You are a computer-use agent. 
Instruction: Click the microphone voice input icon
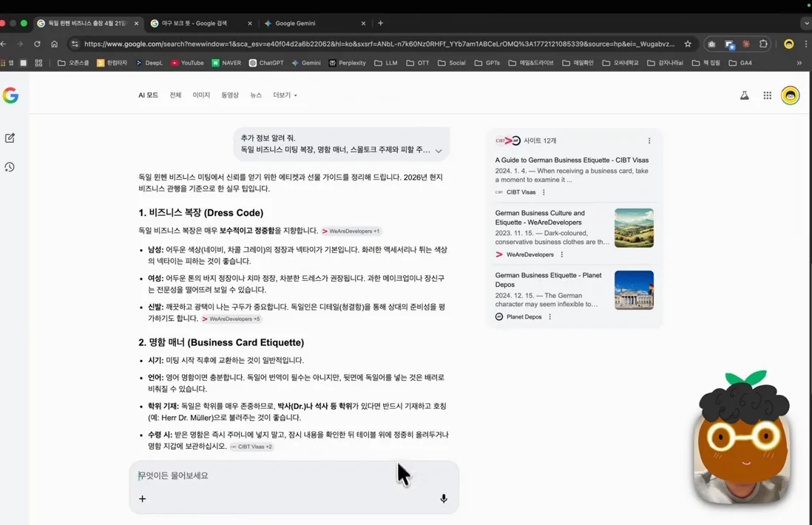pyautogui.click(x=444, y=498)
